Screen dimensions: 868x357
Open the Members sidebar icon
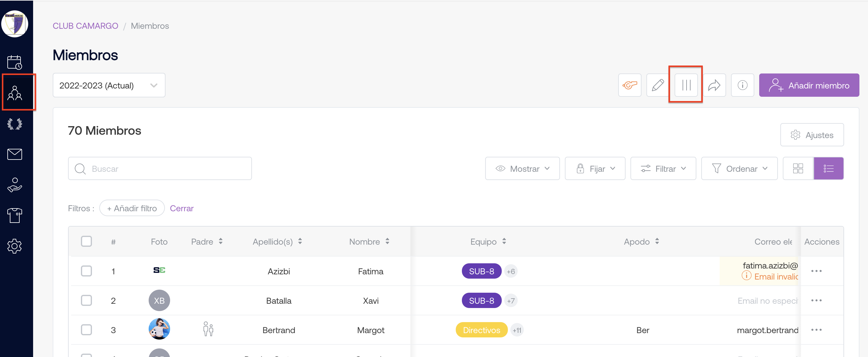[x=15, y=93]
